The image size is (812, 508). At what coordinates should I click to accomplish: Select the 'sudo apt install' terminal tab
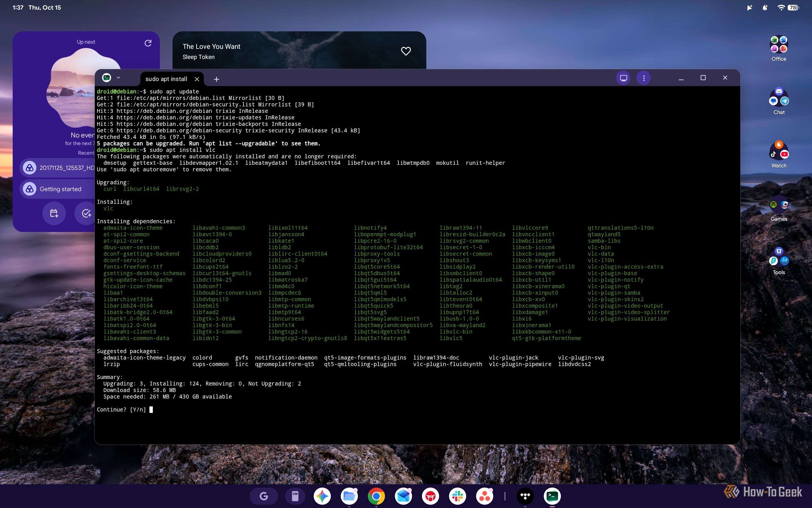166,79
